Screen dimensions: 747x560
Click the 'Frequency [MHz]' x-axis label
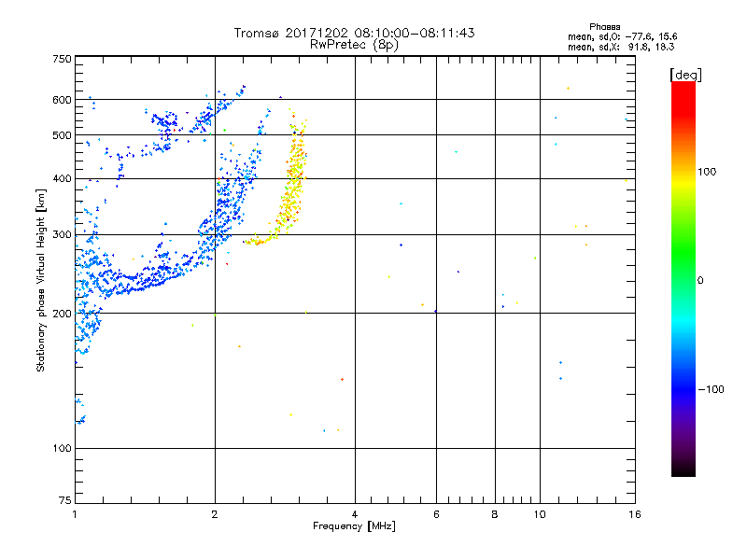(354, 526)
